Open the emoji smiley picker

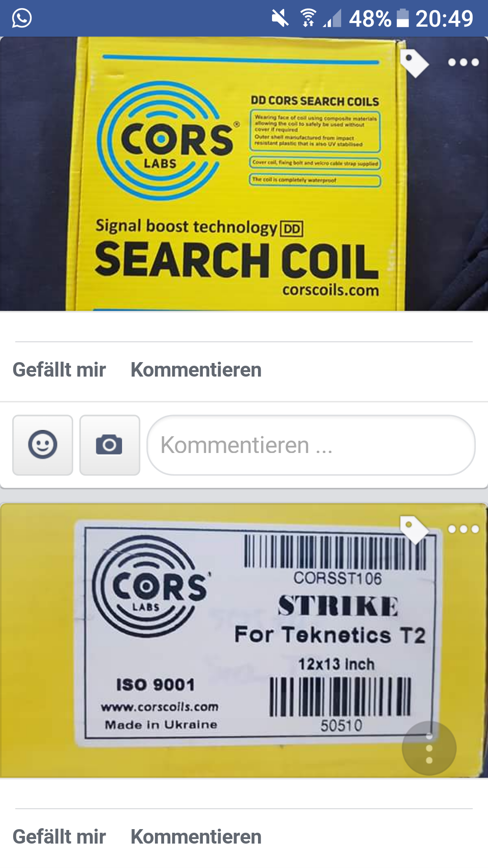(x=42, y=445)
